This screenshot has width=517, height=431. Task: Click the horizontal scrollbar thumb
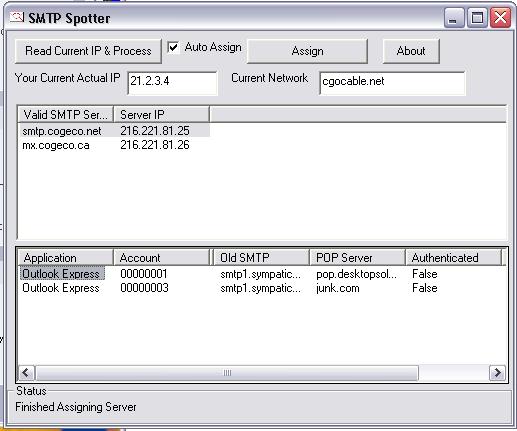pos(227,373)
